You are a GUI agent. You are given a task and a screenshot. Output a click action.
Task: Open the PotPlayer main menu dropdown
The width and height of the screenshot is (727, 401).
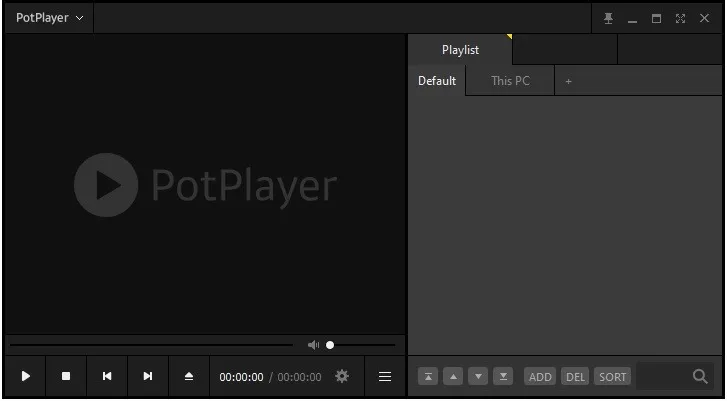49,18
